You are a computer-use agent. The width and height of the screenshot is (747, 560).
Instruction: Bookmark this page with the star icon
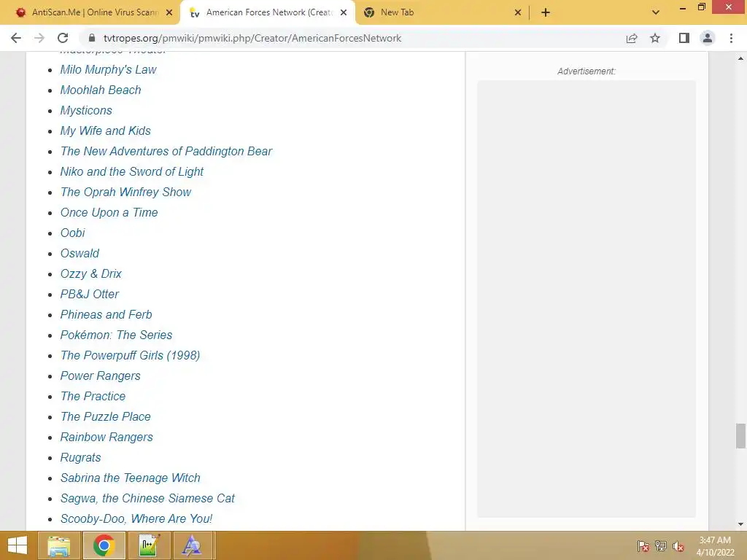tap(655, 38)
